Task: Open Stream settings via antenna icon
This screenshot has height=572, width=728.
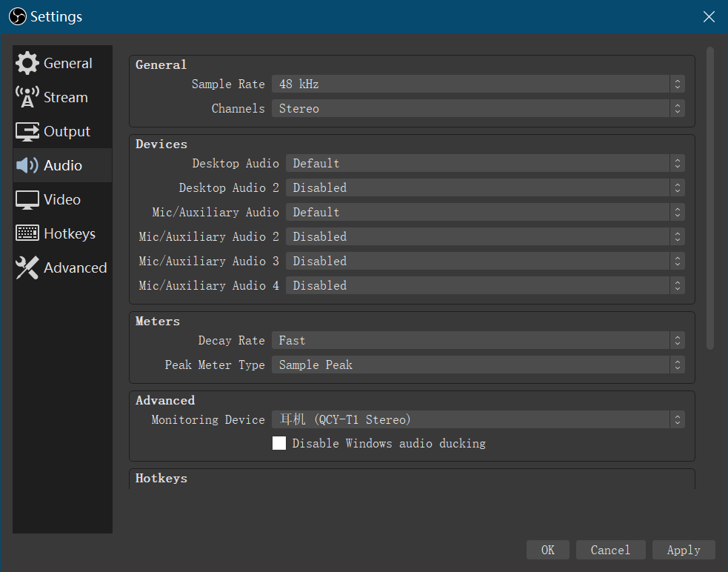Action: [27, 97]
